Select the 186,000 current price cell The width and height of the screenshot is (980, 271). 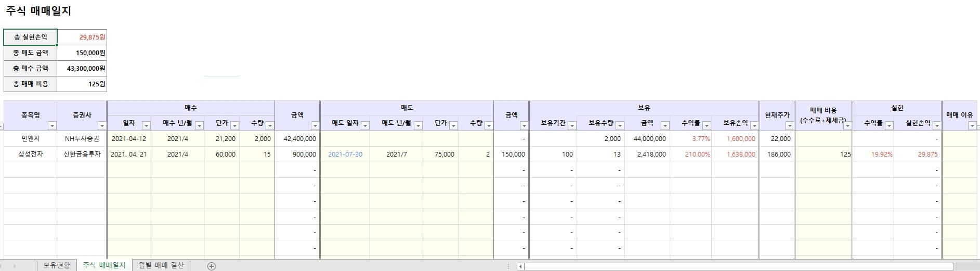(777, 154)
